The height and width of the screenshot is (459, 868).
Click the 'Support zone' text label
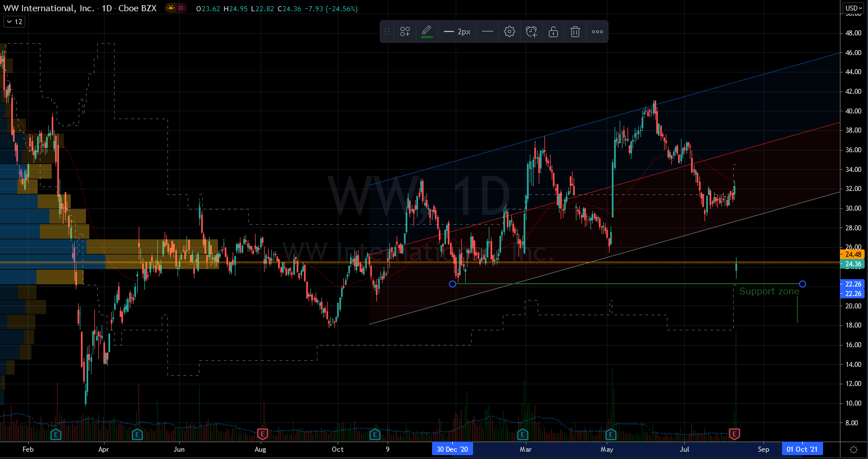coord(769,291)
